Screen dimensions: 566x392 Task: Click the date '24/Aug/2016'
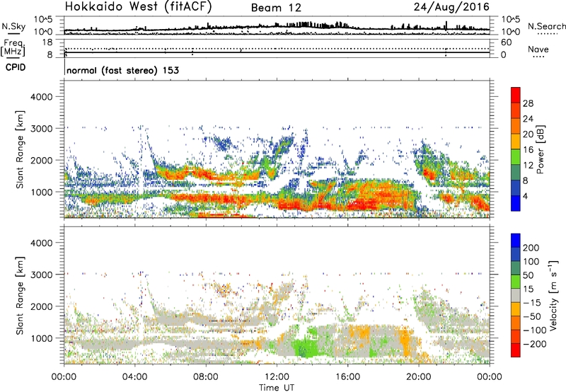(451, 7)
